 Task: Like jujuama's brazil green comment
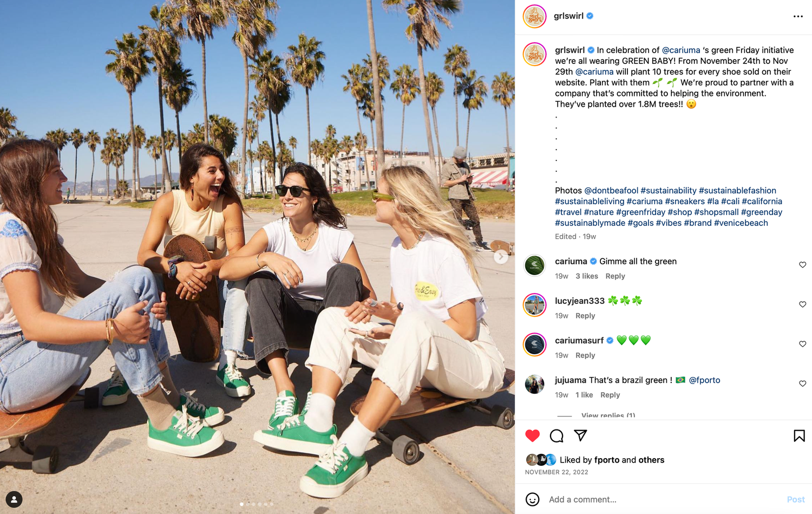pos(802,383)
